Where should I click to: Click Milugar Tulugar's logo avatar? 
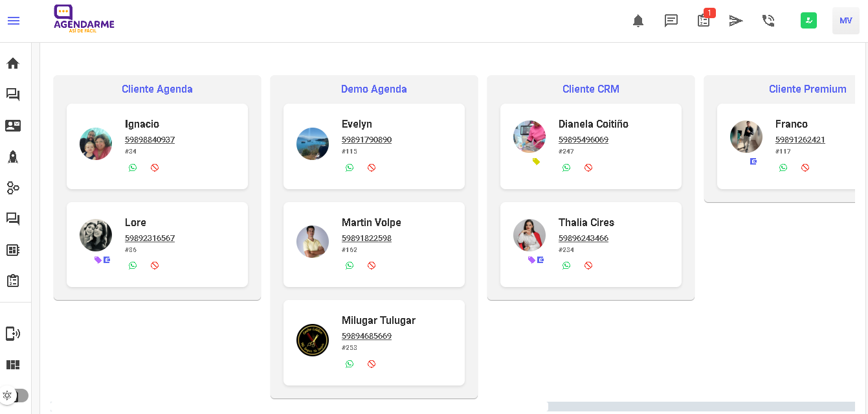(x=313, y=340)
